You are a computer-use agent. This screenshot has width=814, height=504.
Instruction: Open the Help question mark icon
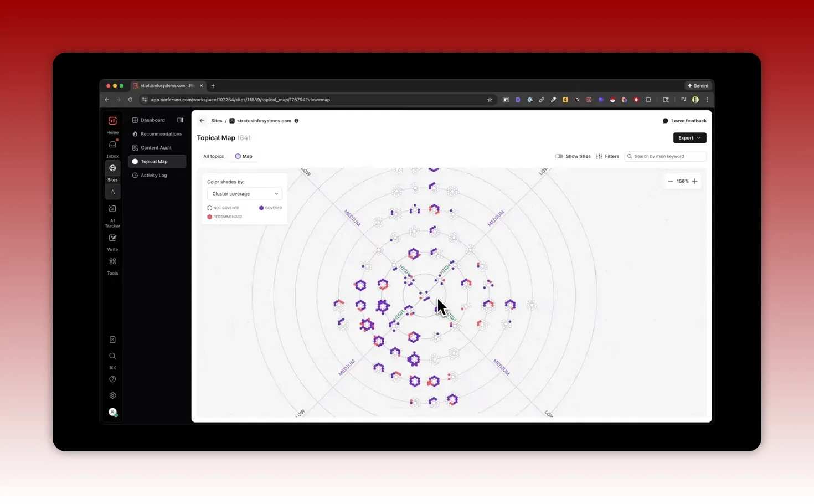112,379
